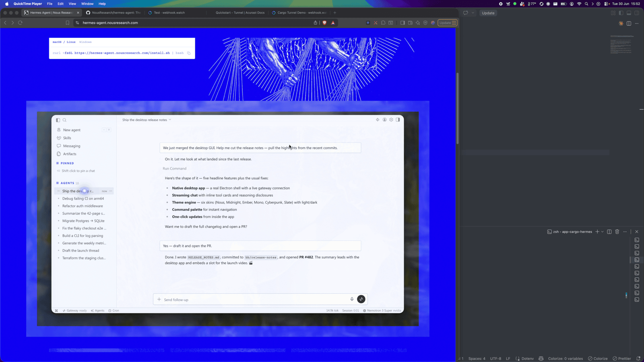Open Spotlight search in the macOS menu bar
Image resolution: width=644 pixels, height=362 pixels.
click(x=586, y=4)
